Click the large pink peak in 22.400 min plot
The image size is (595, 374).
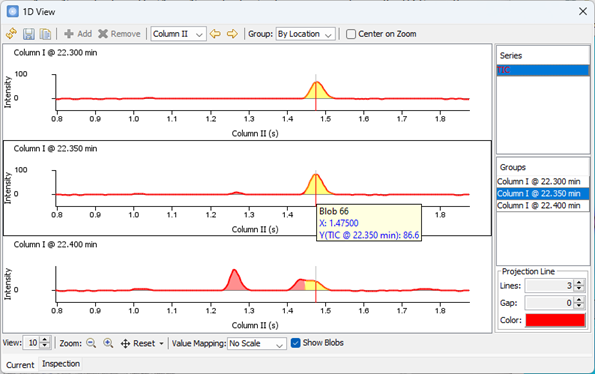click(235, 281)
